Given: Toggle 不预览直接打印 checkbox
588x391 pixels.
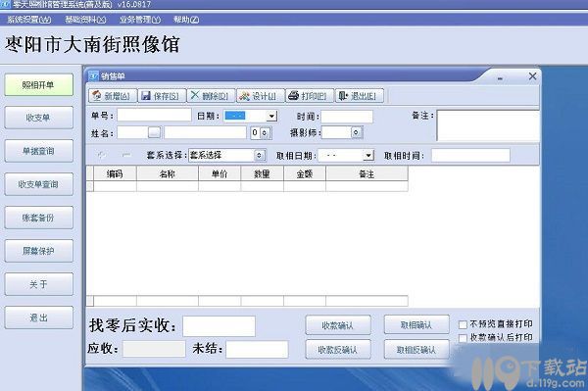Looking at the screenshot, I should (464, 324).
